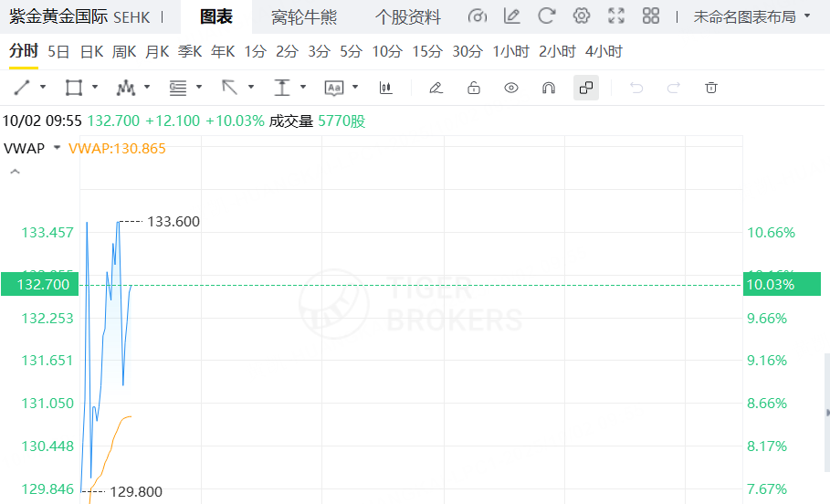Open the grid layout icon
The image size is (830, 504).
(651, 16)
